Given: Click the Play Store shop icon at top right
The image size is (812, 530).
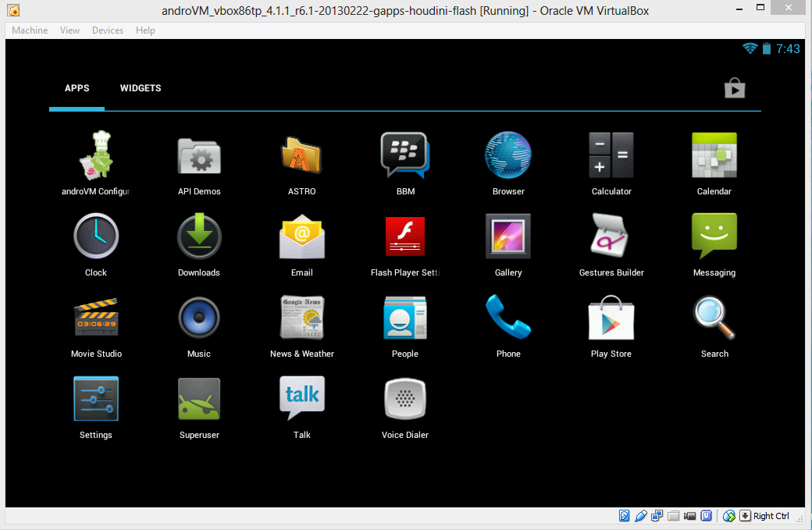Looking at the screenshot, I should [735, 88].
